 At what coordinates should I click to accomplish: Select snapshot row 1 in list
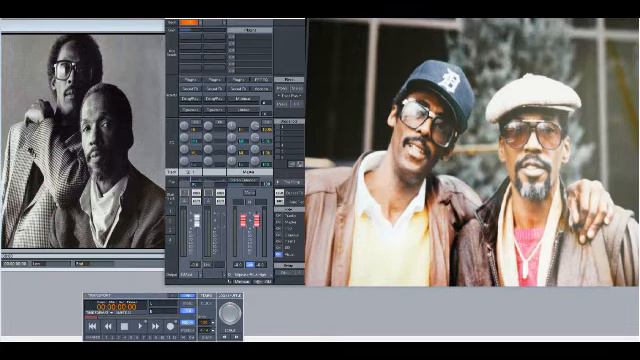290,127
